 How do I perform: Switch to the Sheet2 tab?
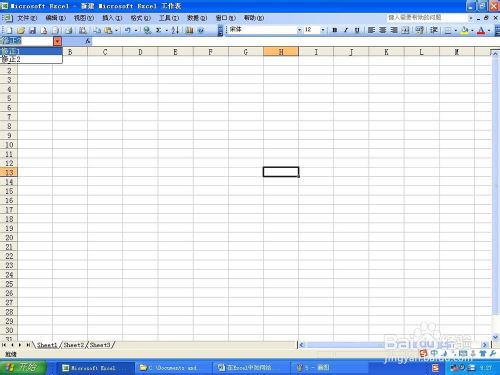point(74,345)
